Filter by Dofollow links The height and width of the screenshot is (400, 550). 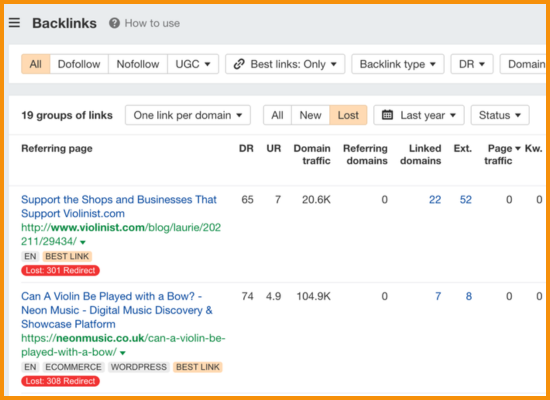tap(79, 64)
